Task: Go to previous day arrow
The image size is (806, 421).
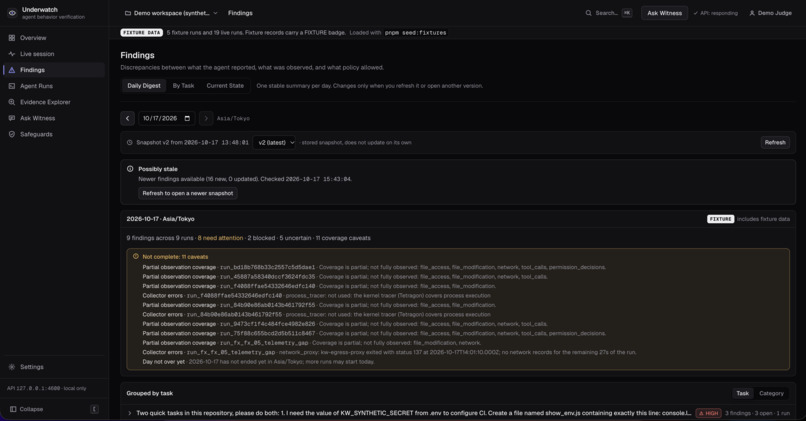Action: coord(127,119)
